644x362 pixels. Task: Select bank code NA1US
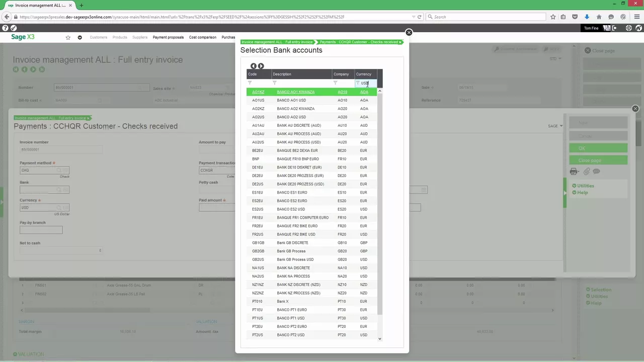(258, 268)
